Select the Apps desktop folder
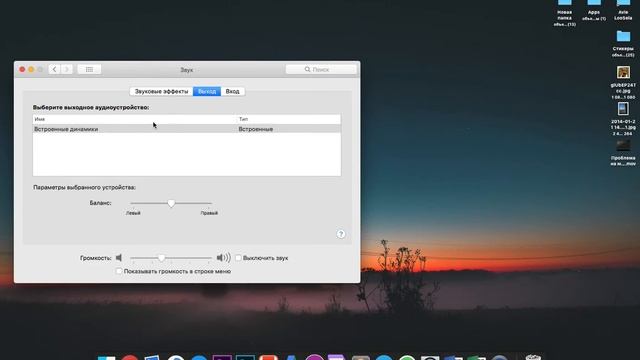 [594, 10]
